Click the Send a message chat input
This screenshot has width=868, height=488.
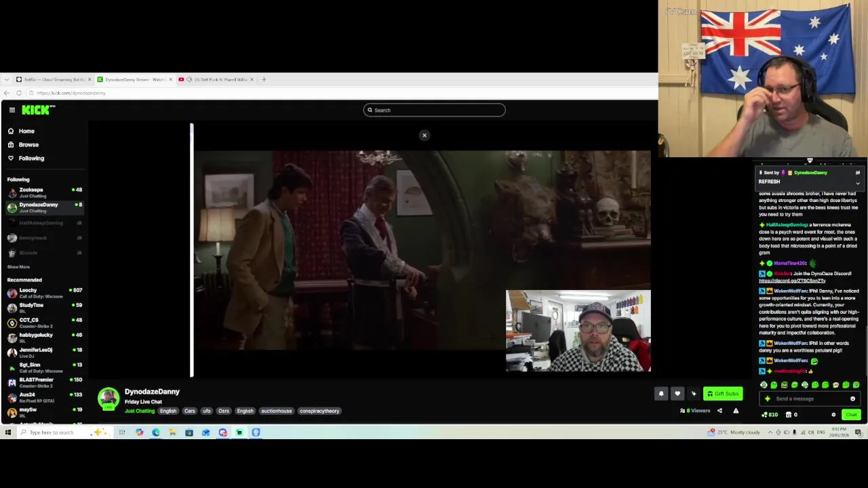tap(809, 399)
